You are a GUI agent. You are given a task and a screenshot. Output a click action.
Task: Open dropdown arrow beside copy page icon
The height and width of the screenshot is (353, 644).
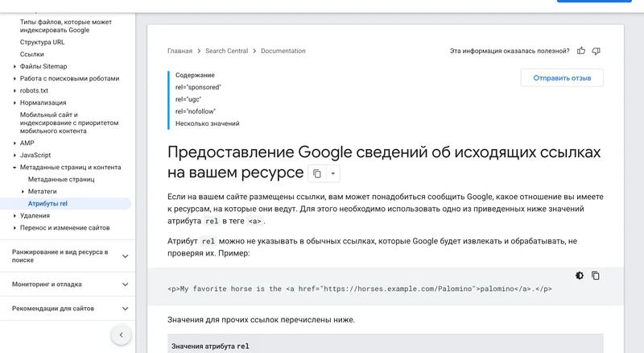coord(333,173)
